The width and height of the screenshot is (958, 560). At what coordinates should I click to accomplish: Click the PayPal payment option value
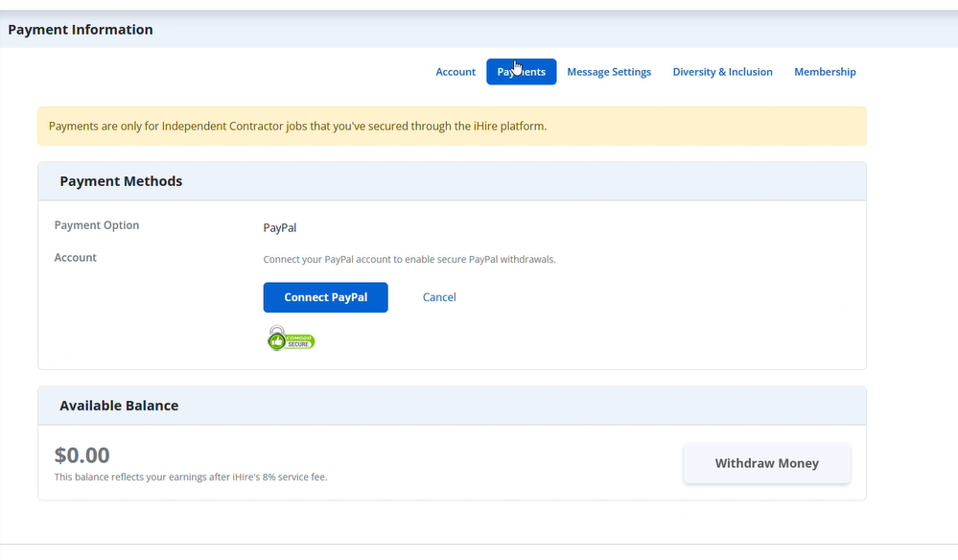tap(280, 228)
